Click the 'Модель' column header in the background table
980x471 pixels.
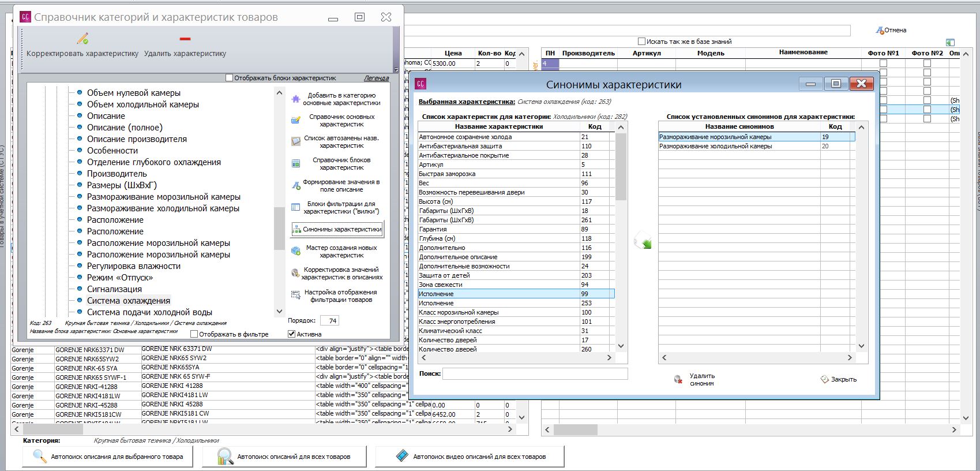pos(711,53)
